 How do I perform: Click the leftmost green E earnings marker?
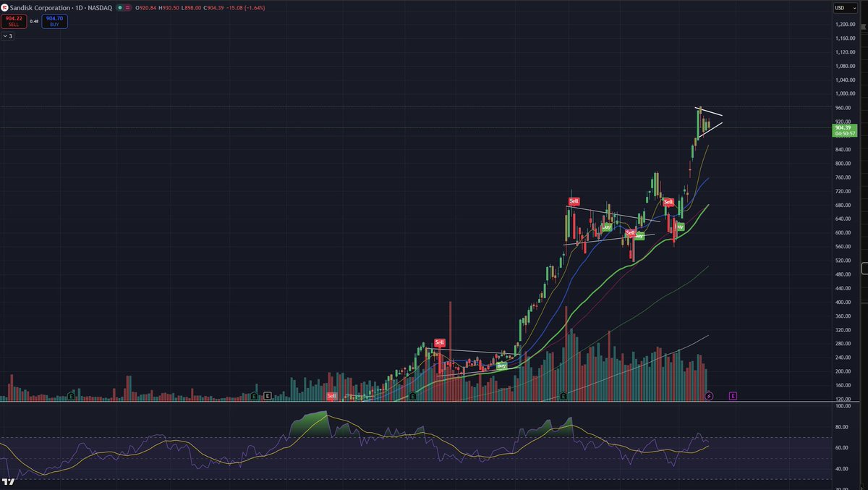click(71, 396)
